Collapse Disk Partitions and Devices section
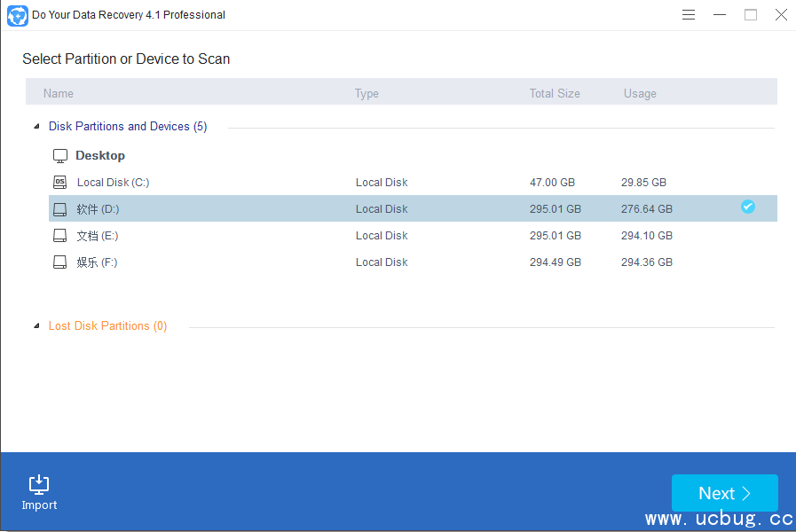This screenshot has height=532, width=796. [x=36, y=127]
